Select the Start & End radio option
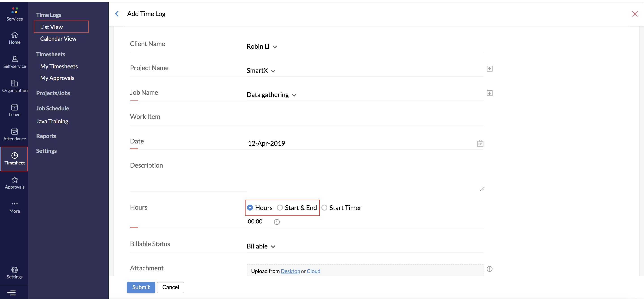This screenshot has height=299, width=644. pyautogui.click(x=280, y=208)
